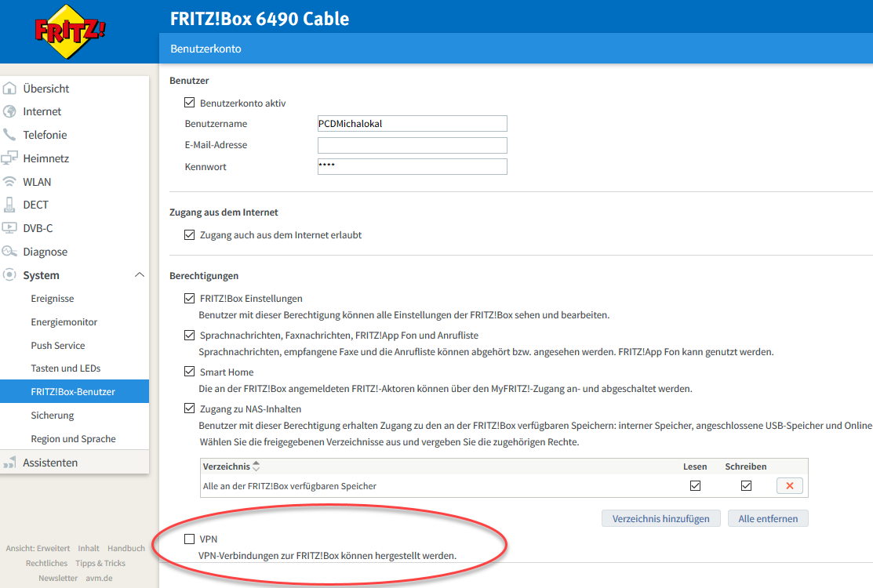Viewport: 873px width, 588px height.
Task: Click the Verzeichnis hinzufügen button
Action: click(661, 518)
